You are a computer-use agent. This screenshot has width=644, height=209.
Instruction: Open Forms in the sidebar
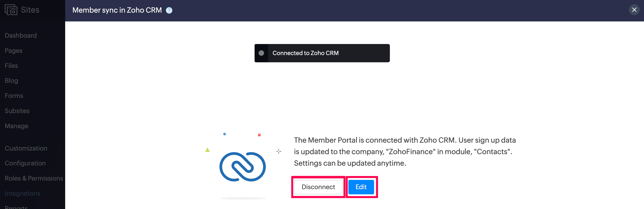pos(14,96)
